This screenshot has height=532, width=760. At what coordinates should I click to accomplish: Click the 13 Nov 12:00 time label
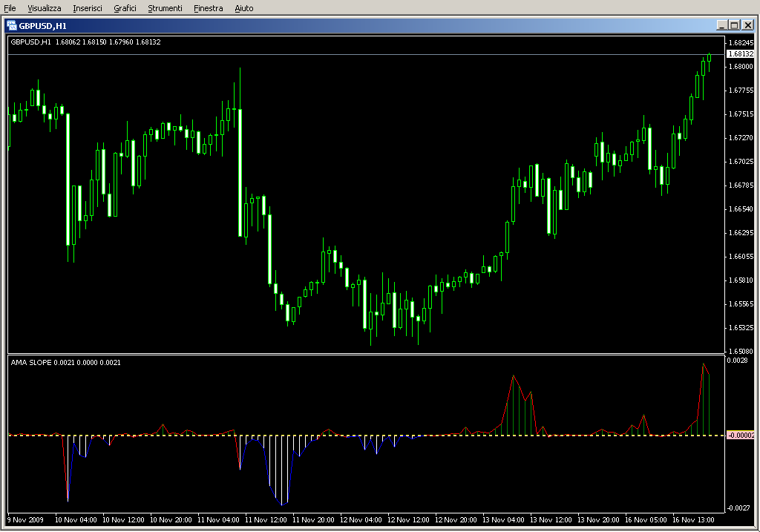pos(551,520)
